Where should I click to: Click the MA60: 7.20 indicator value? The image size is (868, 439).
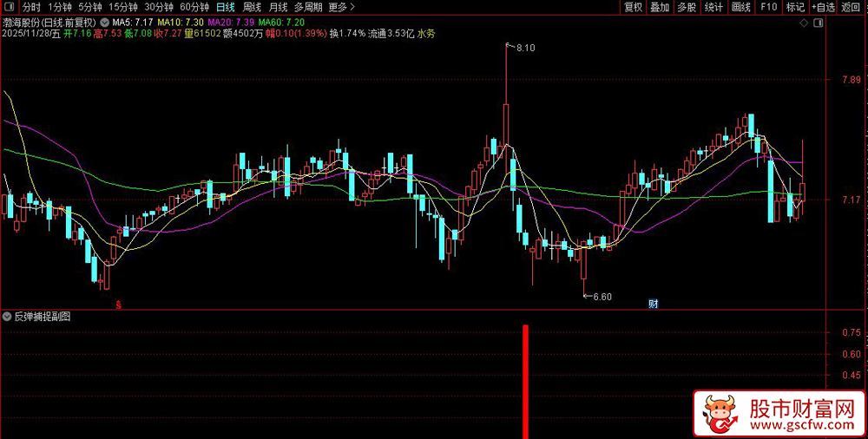(x=281, y=23)
